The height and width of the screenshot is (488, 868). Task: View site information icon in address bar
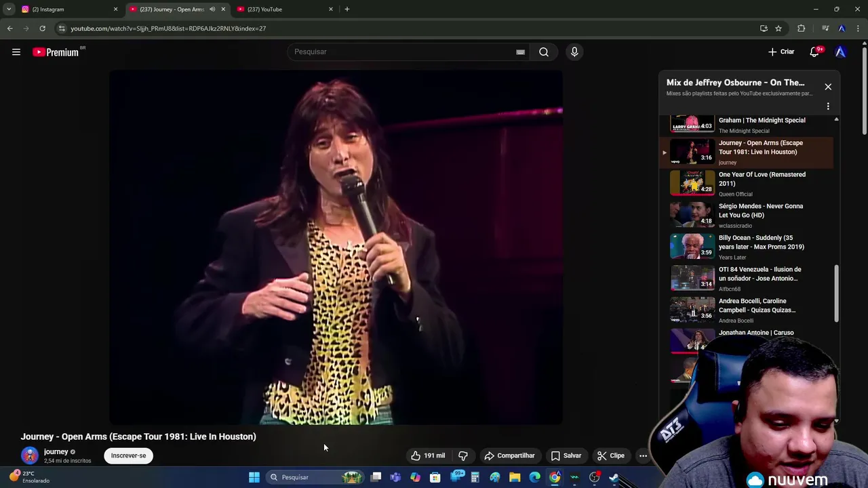tap(62, 28)
